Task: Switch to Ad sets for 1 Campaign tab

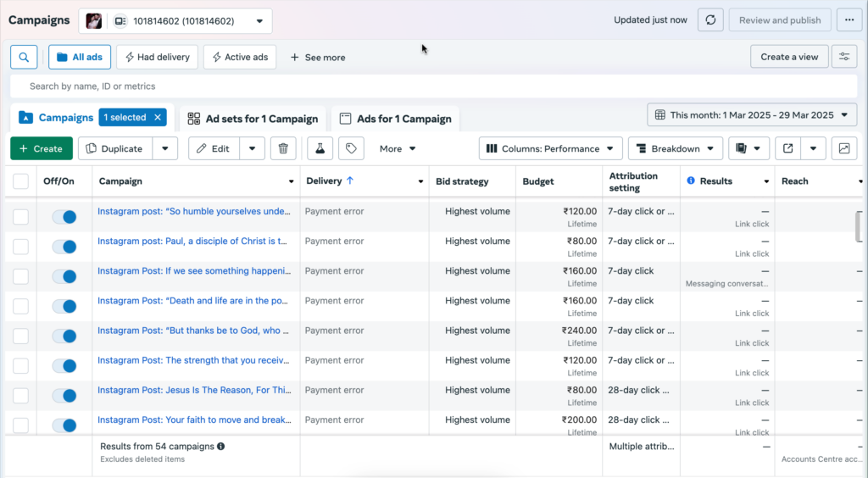Action: point(253,119)
